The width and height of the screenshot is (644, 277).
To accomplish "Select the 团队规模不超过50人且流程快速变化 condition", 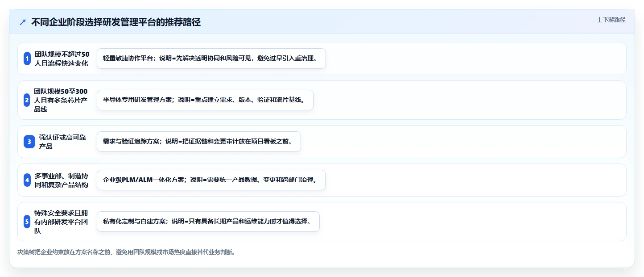I will pos(62,59).
